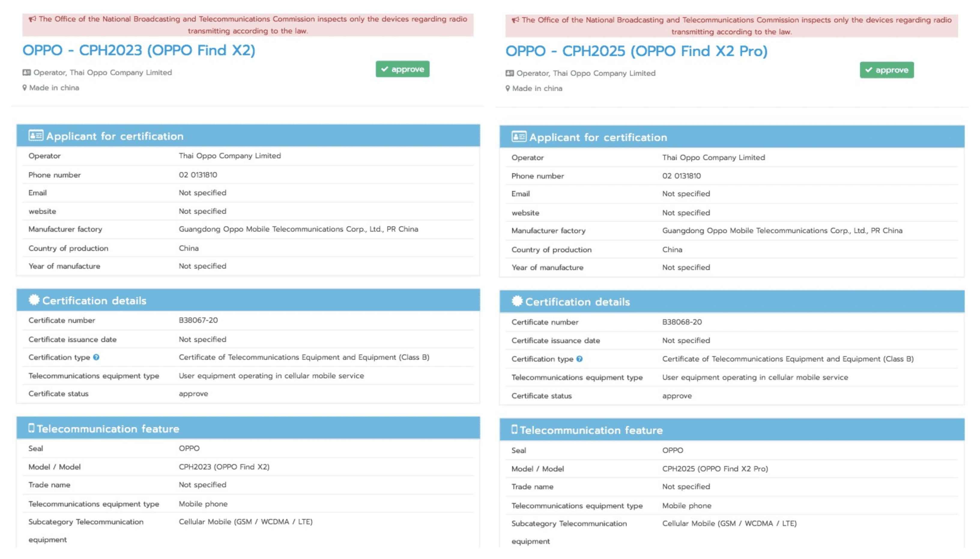Click phone number 02 0131810 in the right panel
Image resolution: width=980 pixels, height=559 pixels.
(681, 176)
